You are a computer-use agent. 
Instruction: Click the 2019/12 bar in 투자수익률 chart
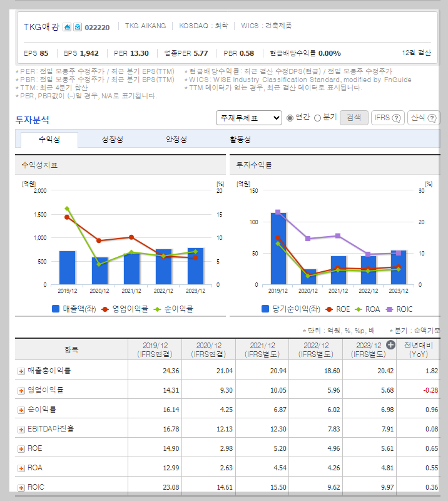click(x=278, y=249)
